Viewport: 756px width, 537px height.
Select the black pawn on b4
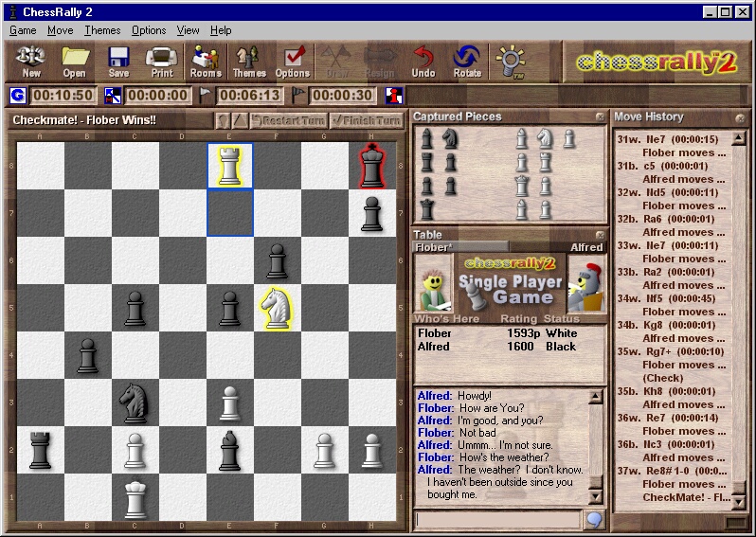pos(88,355)
